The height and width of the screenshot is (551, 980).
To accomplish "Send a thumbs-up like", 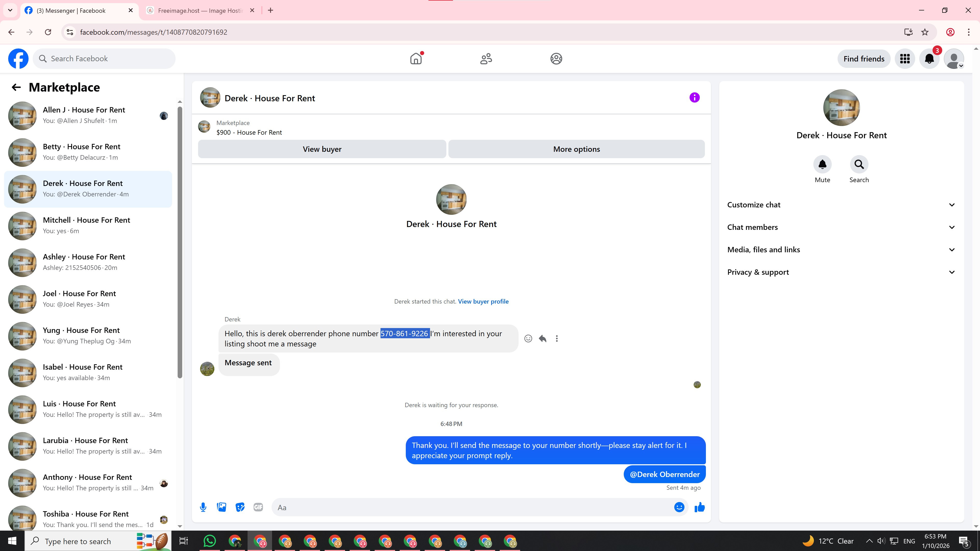I will tap(699, 507).
